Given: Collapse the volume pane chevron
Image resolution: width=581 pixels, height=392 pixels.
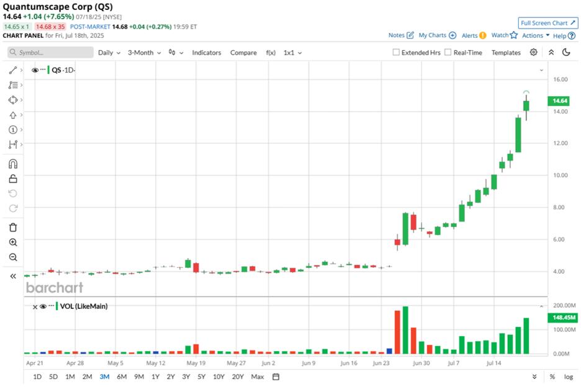Looking at the screenshot, I should coord(541,306).
